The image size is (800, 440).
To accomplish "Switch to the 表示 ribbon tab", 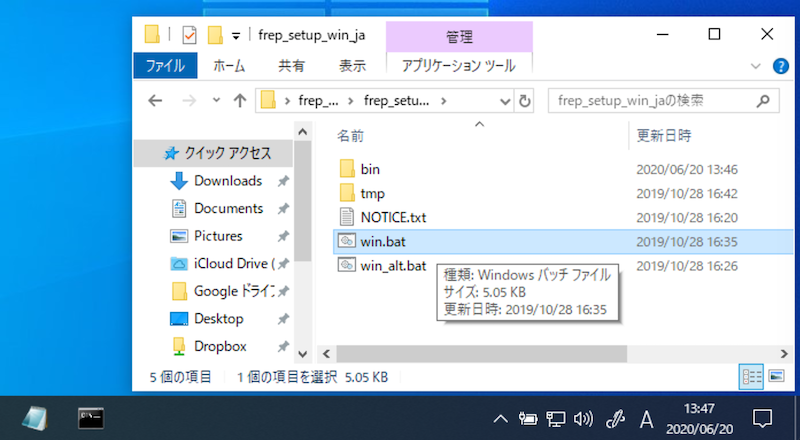I will click(x=352, y=66).
